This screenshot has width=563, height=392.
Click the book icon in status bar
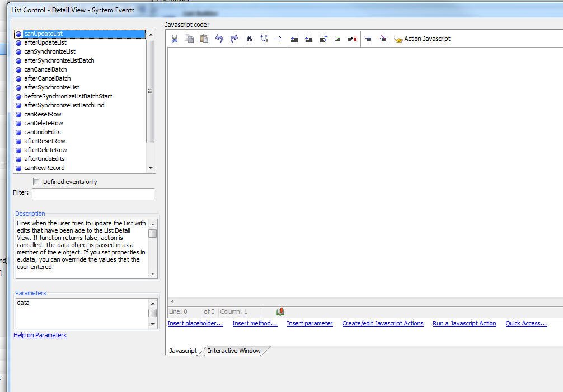(x=280, y=311)
